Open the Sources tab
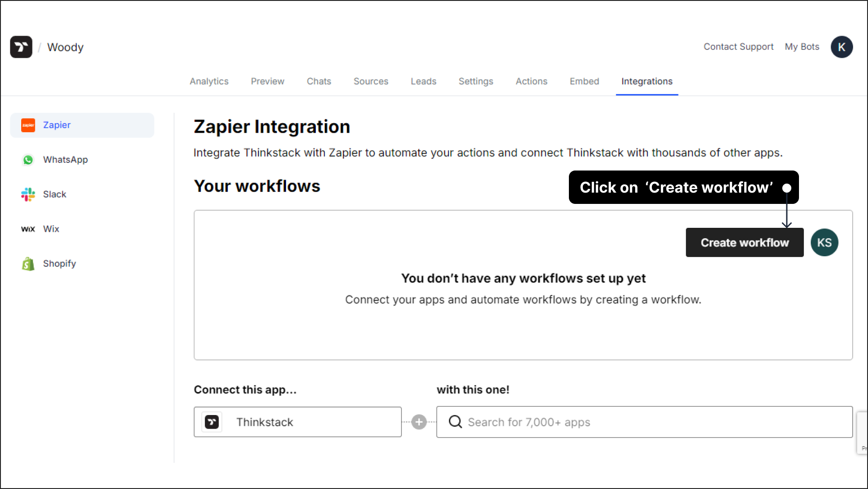The image size is (868, 489). [371, 81]
